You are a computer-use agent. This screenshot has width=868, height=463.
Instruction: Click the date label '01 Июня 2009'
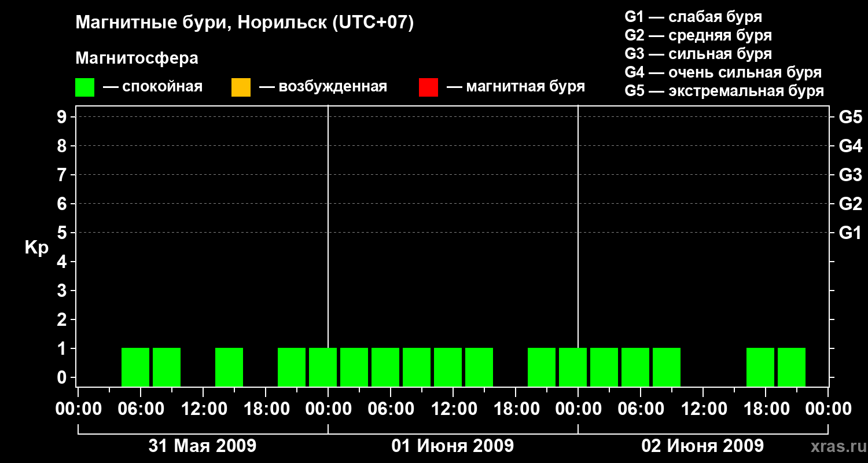click(x=453, y=446)
